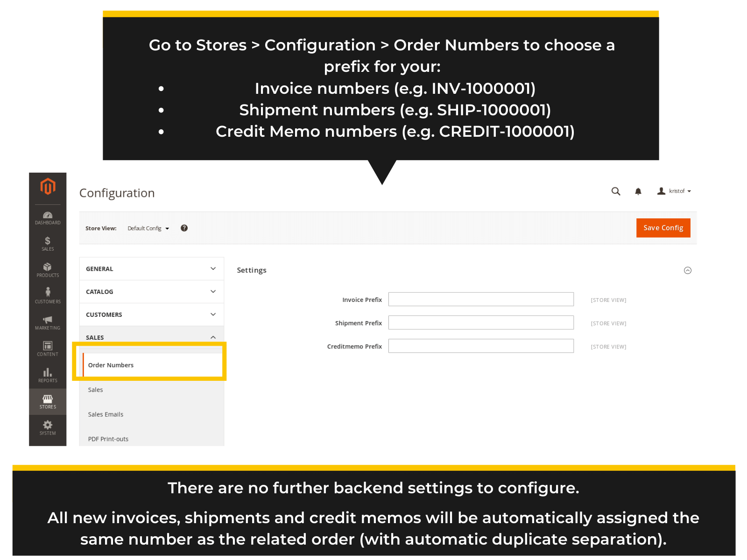This screenshot has width=747, height=560.
Task: Check notifications via the bell icon
Action: point(638,191)
